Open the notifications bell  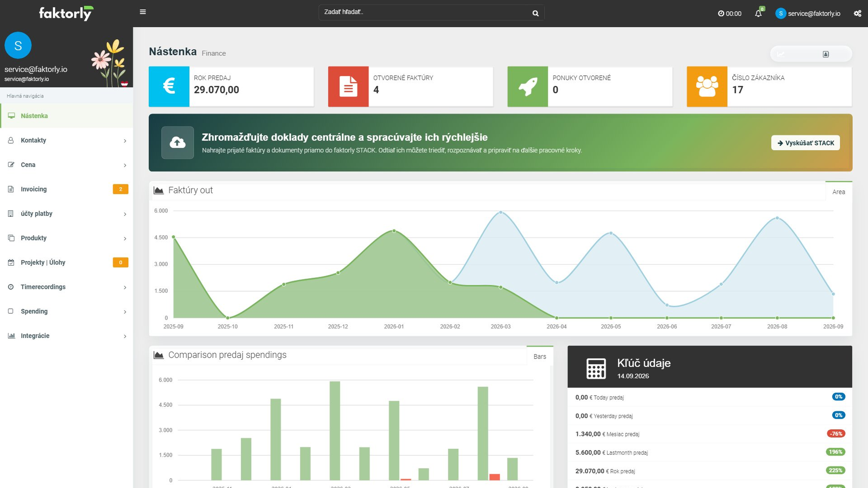[758, 13]
